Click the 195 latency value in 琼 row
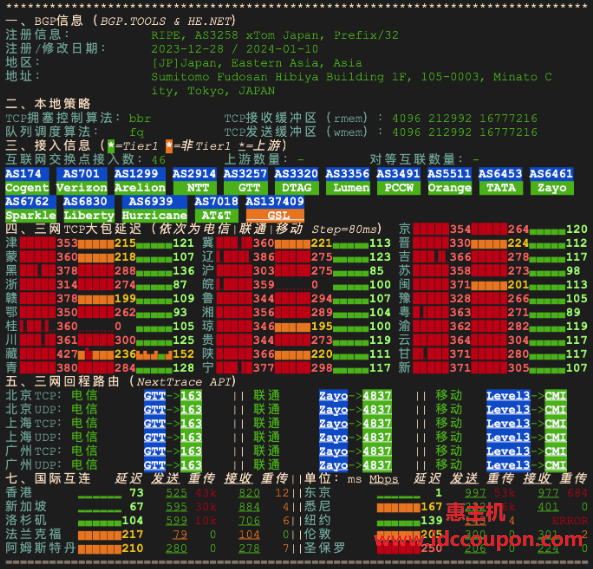The width and height of the screenshot is (593, 569). (x=321, y=326)
